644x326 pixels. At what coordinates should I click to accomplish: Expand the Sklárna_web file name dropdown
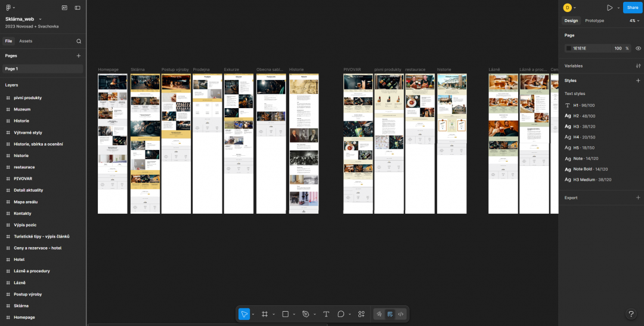(41, 19)
